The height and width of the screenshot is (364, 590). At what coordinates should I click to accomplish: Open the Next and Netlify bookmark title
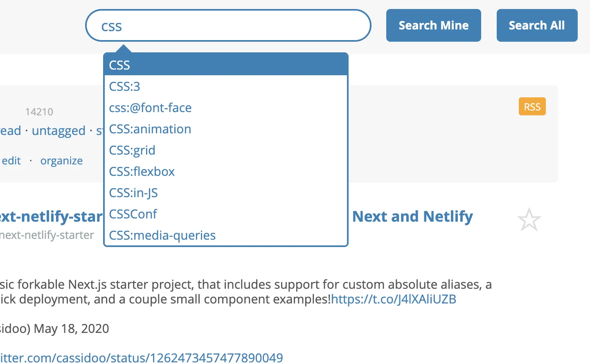pyautogui.click(x=412, y=216)
